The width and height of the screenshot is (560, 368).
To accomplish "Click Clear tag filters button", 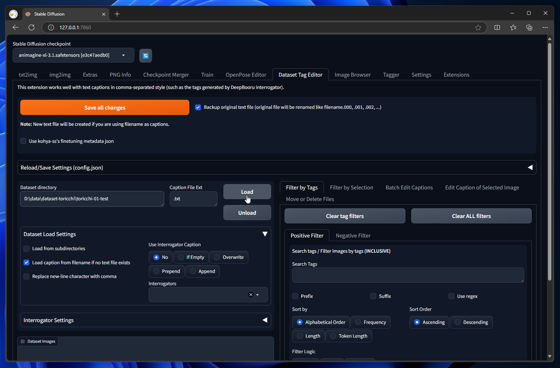I will (345, 216).
